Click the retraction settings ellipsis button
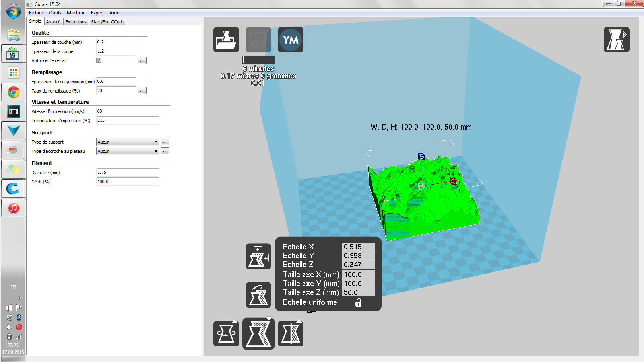This screenshot has height=362, width=644. pos(142,61)
